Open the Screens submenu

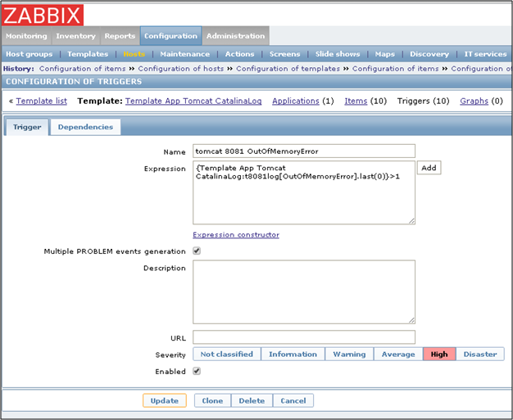pos(284,54)
